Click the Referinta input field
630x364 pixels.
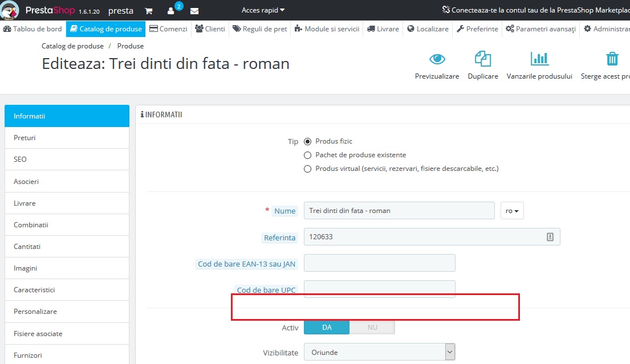(432, 237)
